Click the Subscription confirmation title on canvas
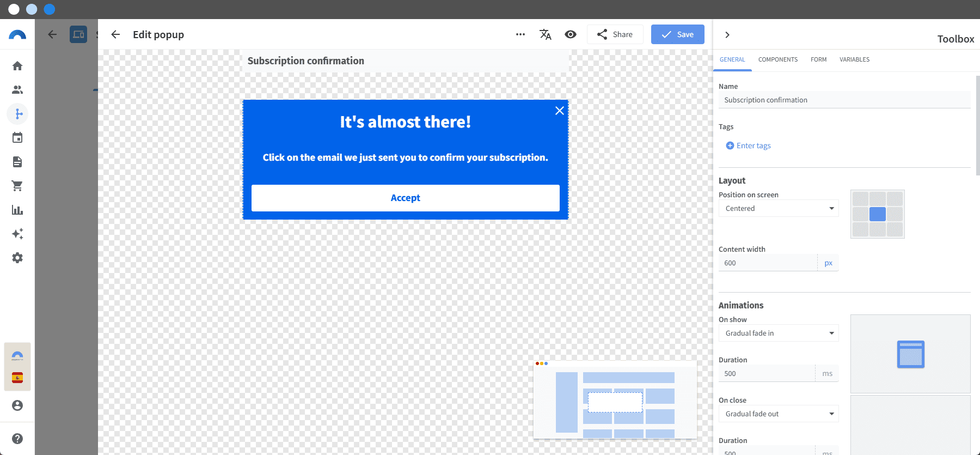The image size is (980, 455). tap(306, 60)
